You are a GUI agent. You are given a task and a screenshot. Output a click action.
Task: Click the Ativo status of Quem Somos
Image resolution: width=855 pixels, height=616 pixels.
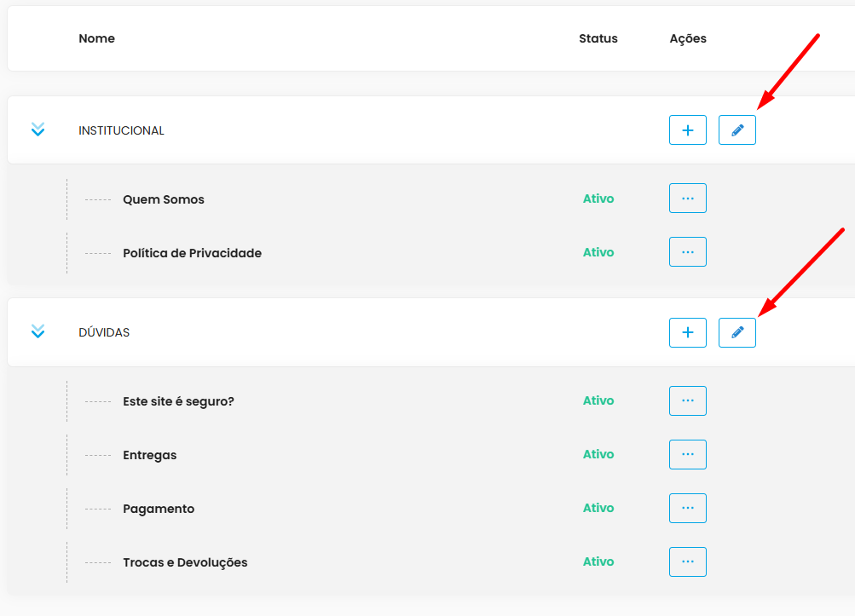tap(598, 199)
